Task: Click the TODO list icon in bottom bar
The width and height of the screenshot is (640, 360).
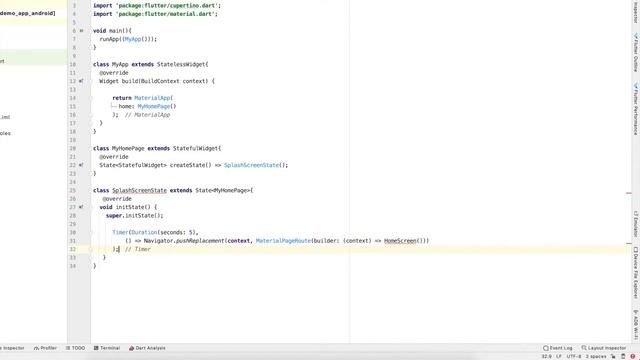Action: (x=68, y=348)
